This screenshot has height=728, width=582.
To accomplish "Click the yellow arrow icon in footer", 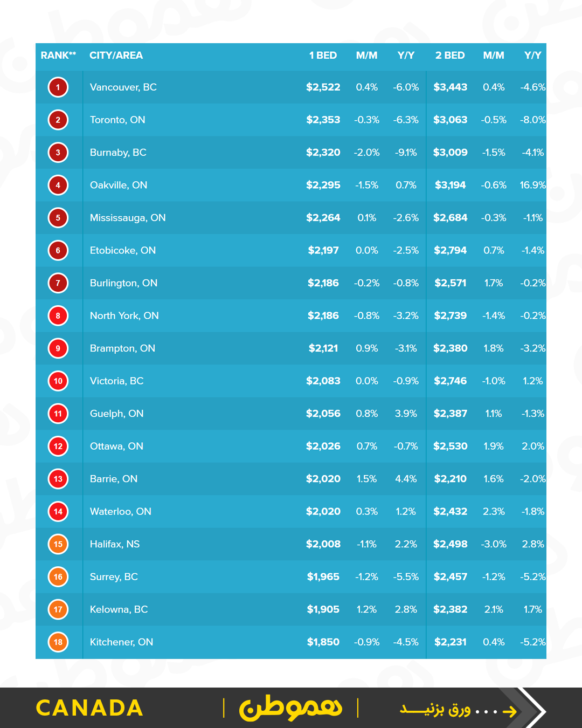I will coord(509,712).
